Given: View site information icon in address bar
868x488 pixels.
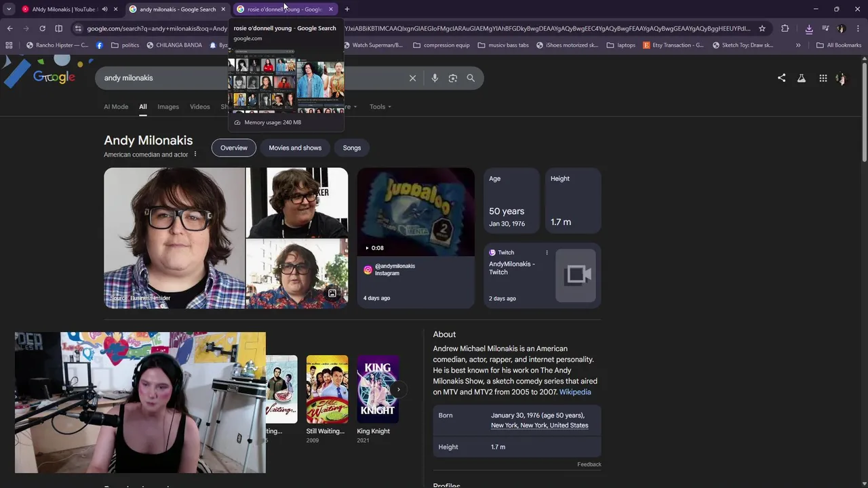Looking at the screenshot, I should pyautogui.click(x=78, y=28).
